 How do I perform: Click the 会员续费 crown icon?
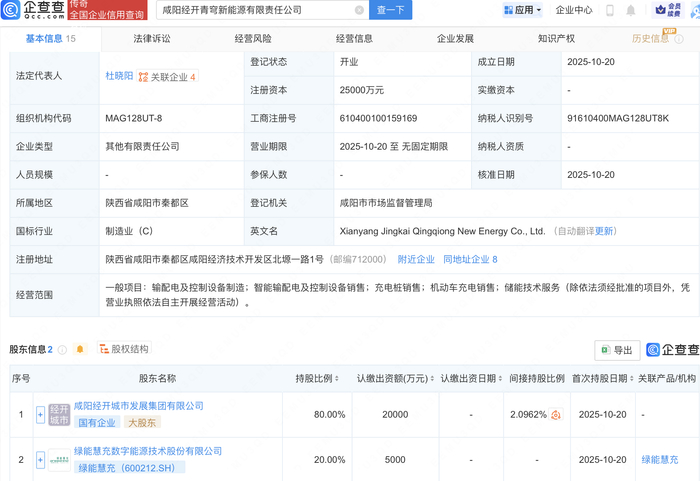pyautogui.click(x=668, y=10)
